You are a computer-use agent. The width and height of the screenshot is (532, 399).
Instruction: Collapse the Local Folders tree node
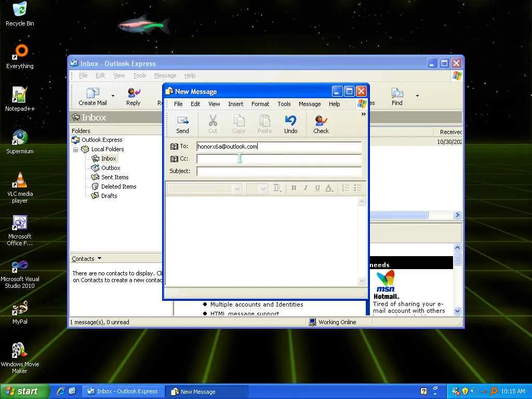76,149
